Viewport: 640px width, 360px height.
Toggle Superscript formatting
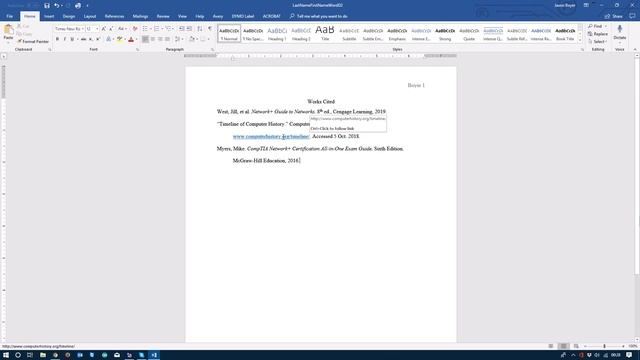tap(98, 39)
